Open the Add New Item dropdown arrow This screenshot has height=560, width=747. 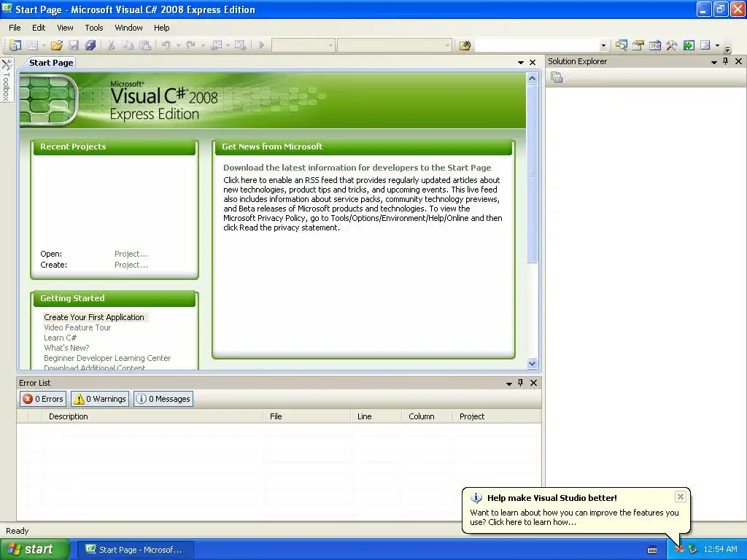pos(43,45)
